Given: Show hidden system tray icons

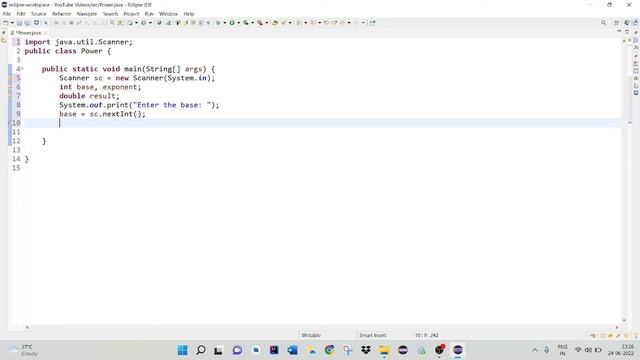Looking at the screenshot, I should 535,350.
